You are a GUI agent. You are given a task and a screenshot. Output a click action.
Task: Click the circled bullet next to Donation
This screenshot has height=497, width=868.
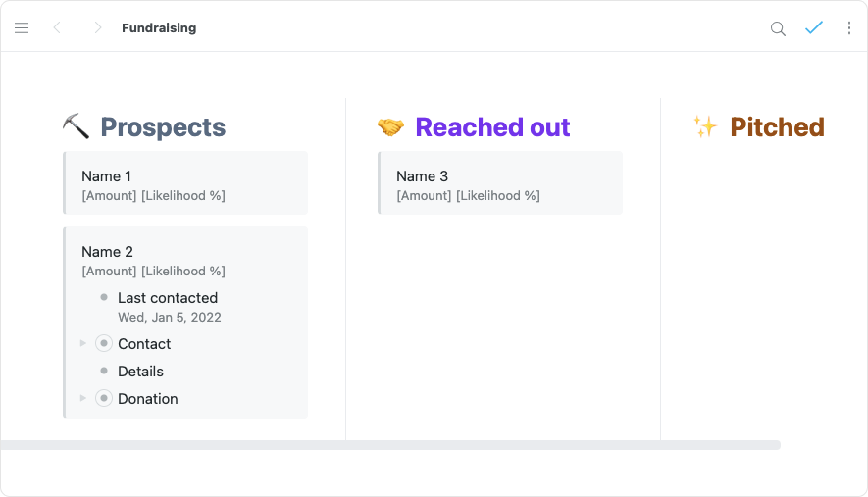104,399
